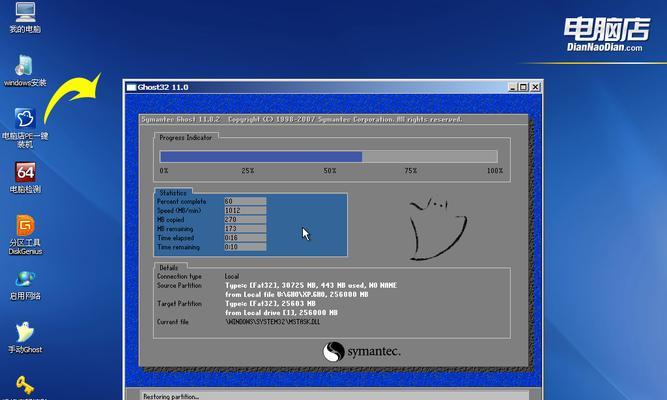Click the MB copied value 270
The width and height of the screenshot is (667, 400).
[245, 220]
